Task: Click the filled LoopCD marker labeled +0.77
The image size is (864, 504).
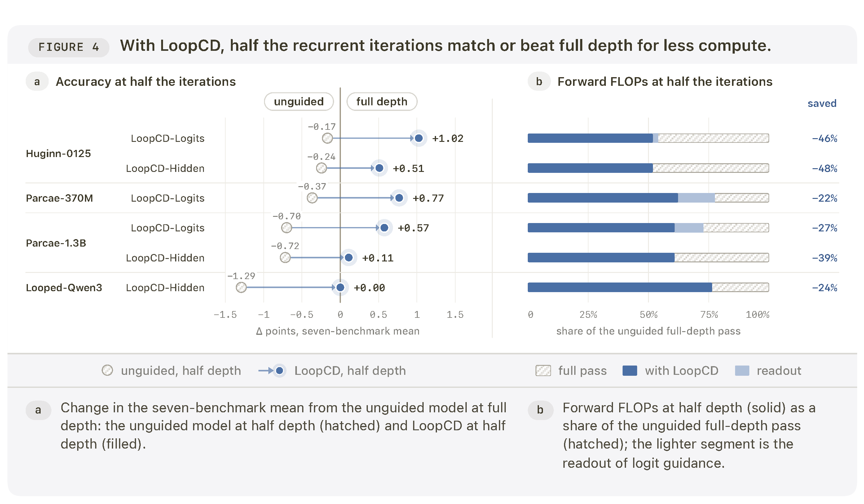Action: (x=399, y=198)
